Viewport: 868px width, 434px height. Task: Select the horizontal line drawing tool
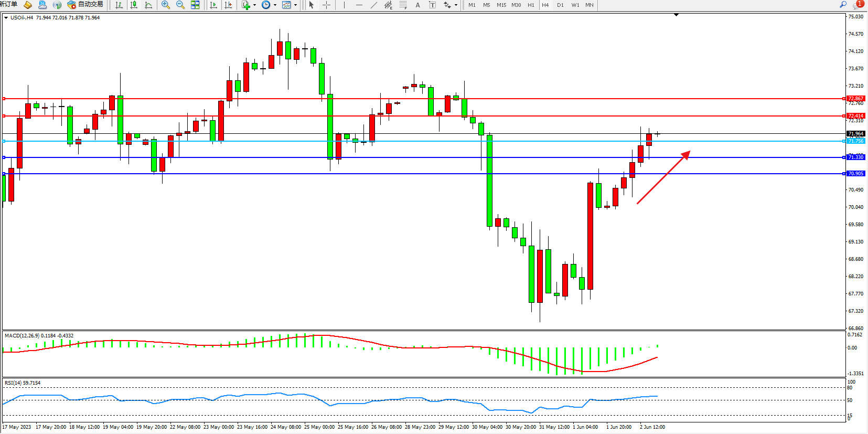pyautogui.click(x=359, y=5)
